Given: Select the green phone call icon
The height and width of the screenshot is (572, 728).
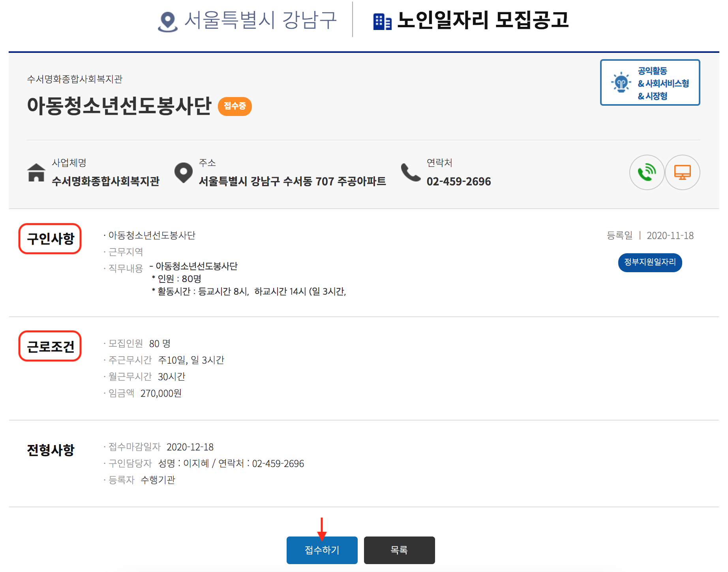Looking at the screenshot, I should [x=647, y=172].
